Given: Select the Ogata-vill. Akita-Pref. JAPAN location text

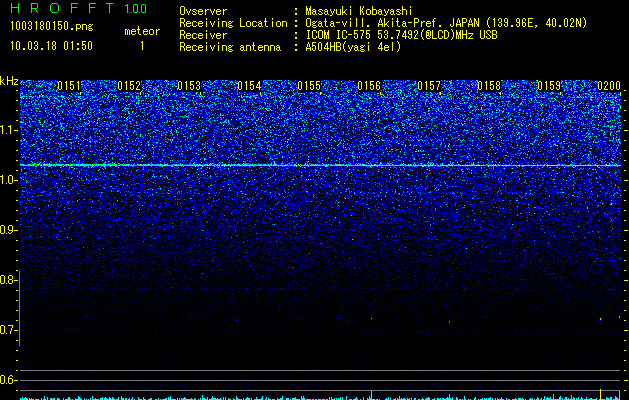Looking at the screenshot, I should click(446, 23).
